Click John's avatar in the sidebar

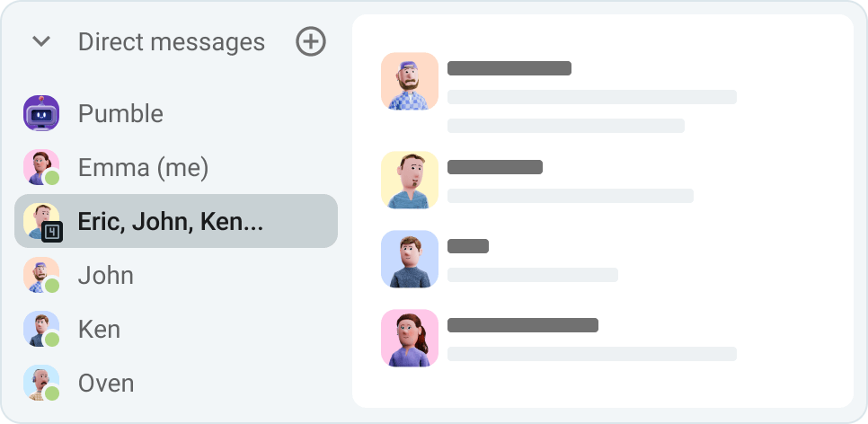coord(41,275)
